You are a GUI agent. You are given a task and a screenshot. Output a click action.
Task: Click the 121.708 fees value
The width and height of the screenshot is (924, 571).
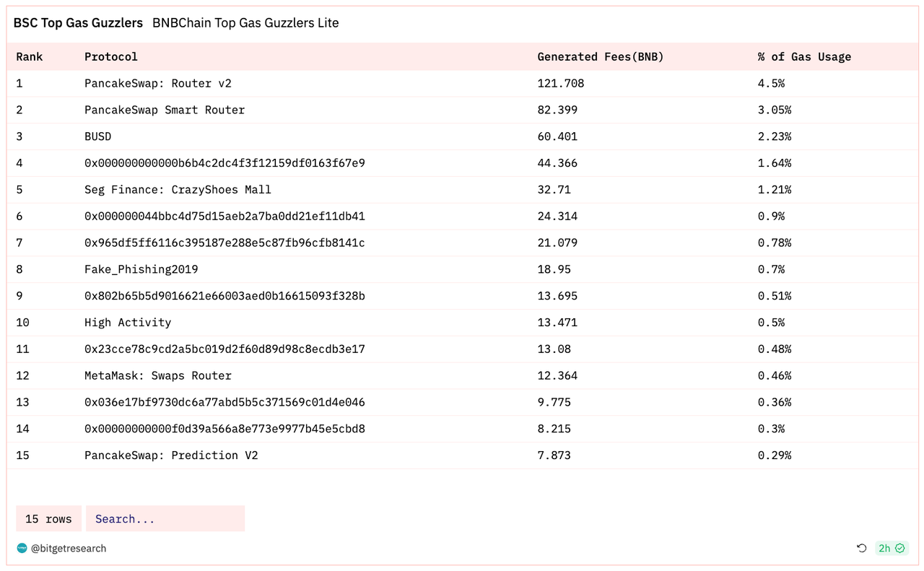561,83
